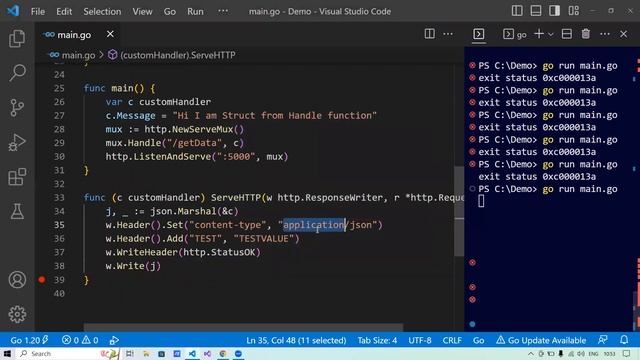The height and width of the screenshot is (360, 640).
Task: Open the Search view in activity bar
Action: tap(17, 73)
